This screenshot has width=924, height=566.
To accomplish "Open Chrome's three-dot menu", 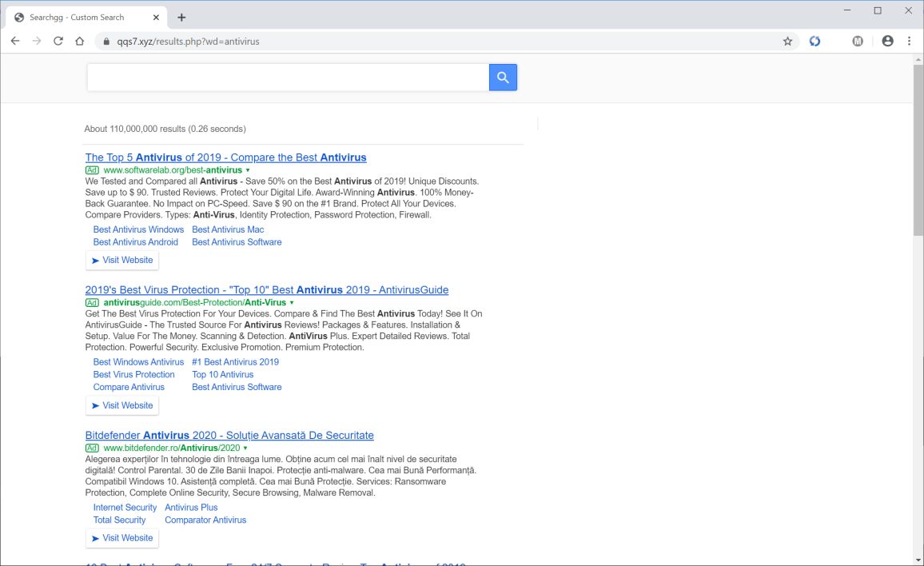I will click(909, 41).
